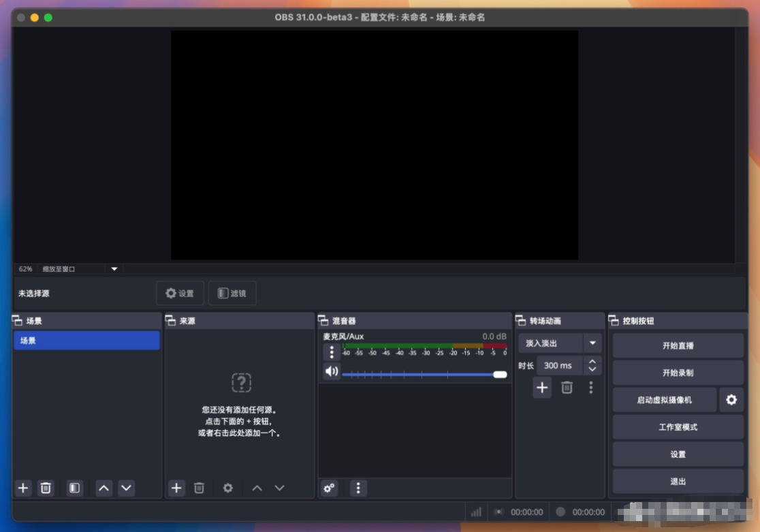Select the 场景 item in scenes list
This screenshot has width=760, height=532.
pos(86,341)
